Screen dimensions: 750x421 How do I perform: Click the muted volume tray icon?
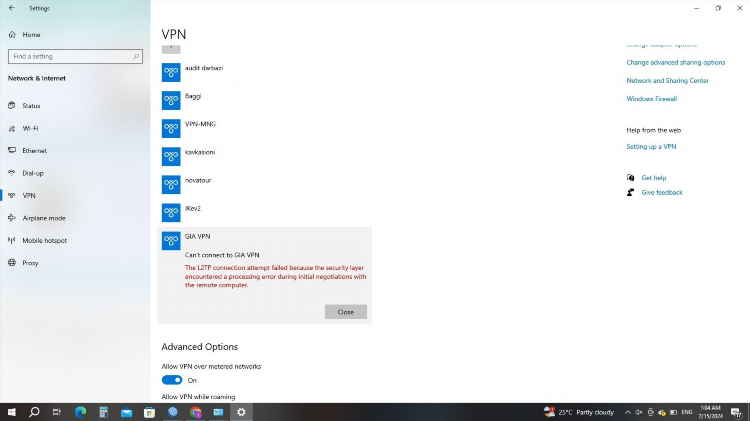point(639,412)
